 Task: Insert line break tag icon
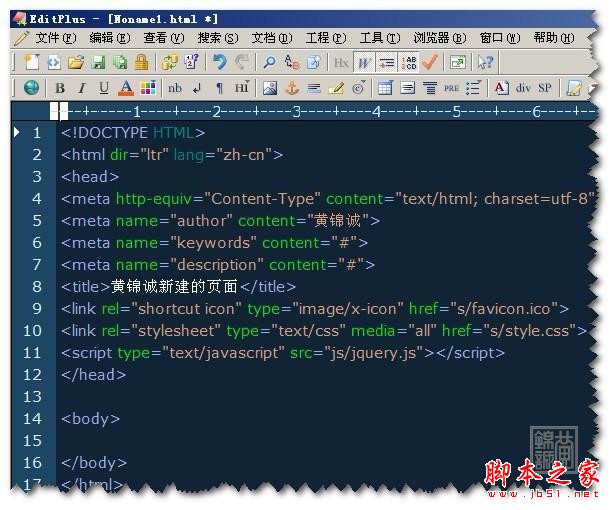[197, 88]
